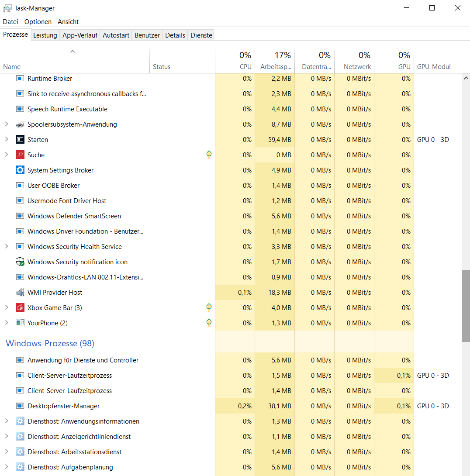The width and height of the screenshot is (470, 476).
Task: Click the Runtime Broker process icon
Action: click(x=20, y=78)
